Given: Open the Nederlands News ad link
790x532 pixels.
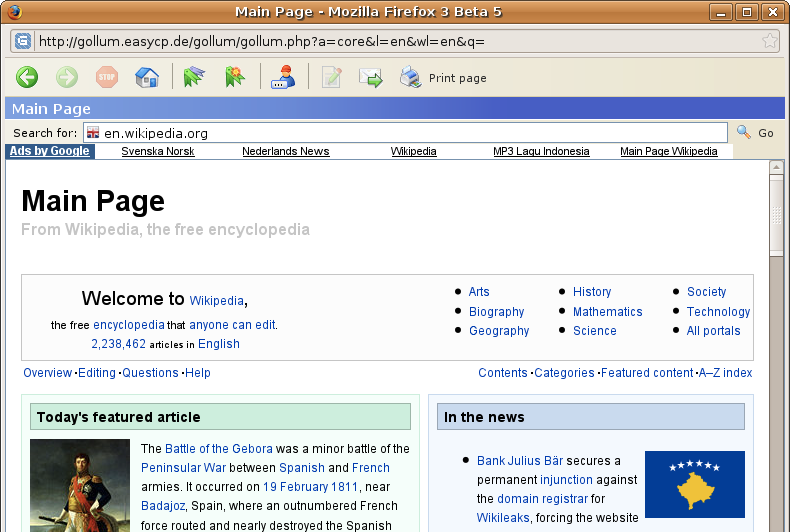Looking at the screenshot, I should (x=286, y=151).
